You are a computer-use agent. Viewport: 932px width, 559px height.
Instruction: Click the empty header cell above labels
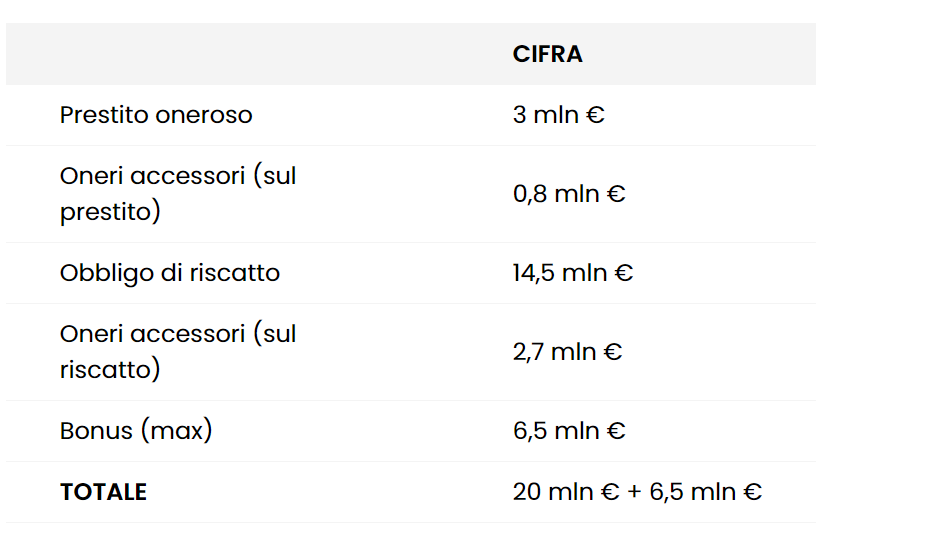click(x=256, y=54)
